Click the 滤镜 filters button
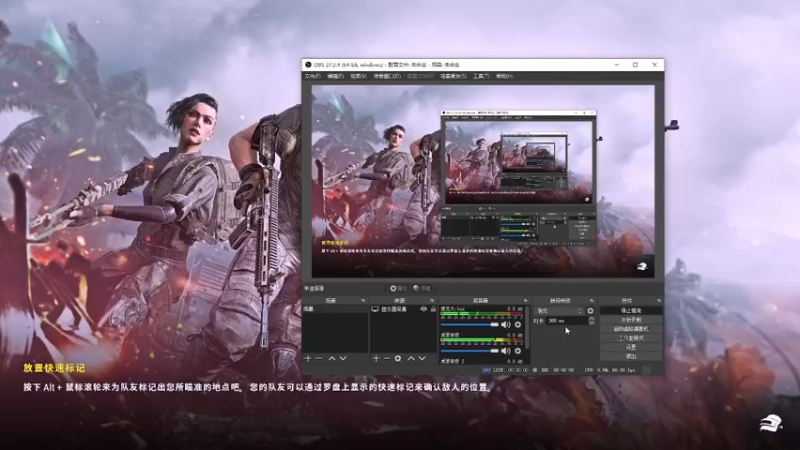 [422, 288]
